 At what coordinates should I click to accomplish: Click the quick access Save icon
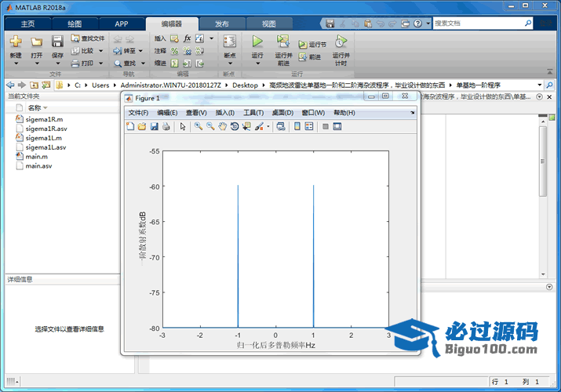coord(330,24)
